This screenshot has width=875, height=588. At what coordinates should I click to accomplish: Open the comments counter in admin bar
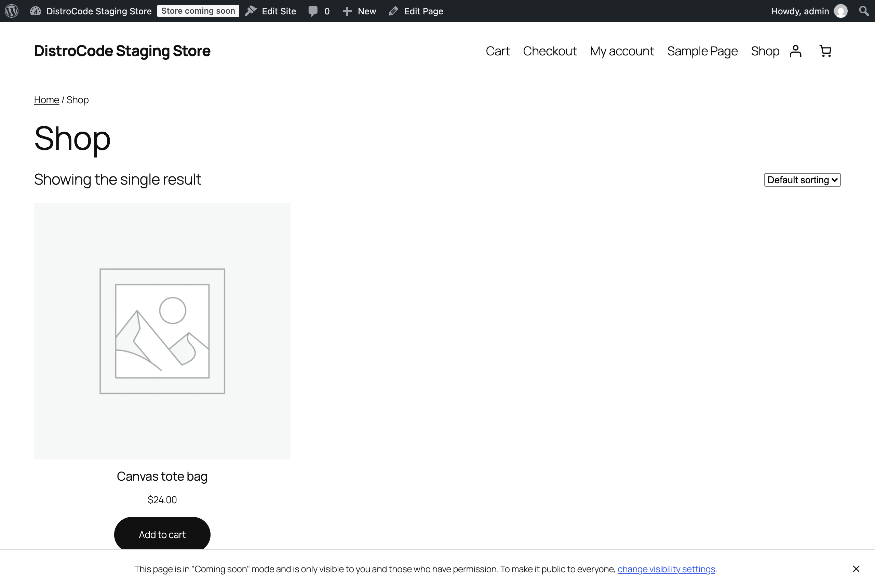point(319,11)
